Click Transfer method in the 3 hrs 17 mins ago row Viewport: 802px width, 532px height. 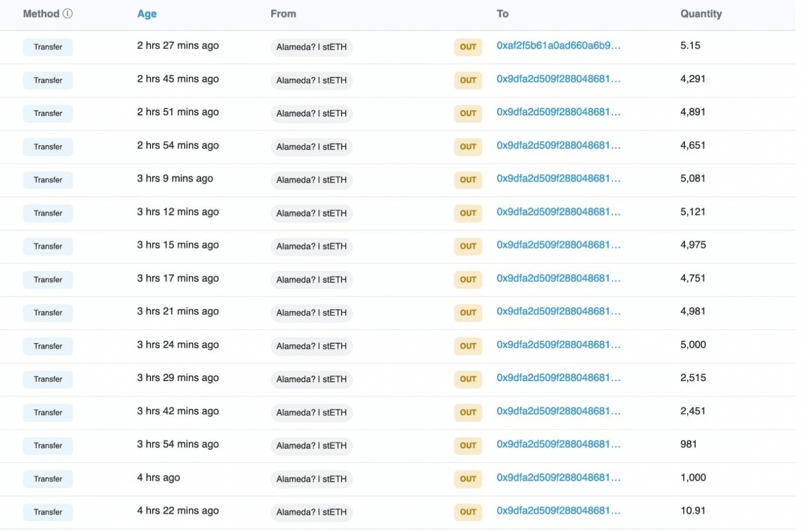(48, 280)
